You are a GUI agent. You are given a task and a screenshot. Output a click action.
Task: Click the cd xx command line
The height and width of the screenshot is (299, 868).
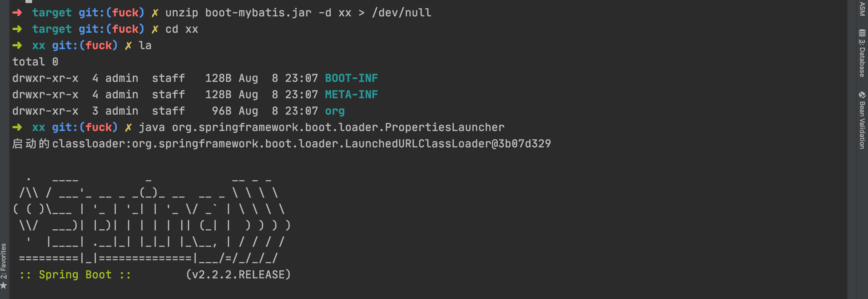[182, 29]
